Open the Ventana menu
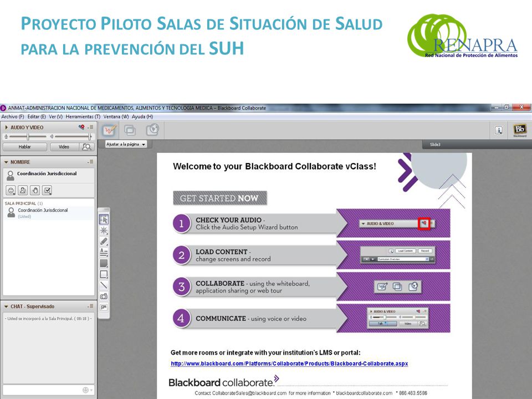 pos(116,116)
